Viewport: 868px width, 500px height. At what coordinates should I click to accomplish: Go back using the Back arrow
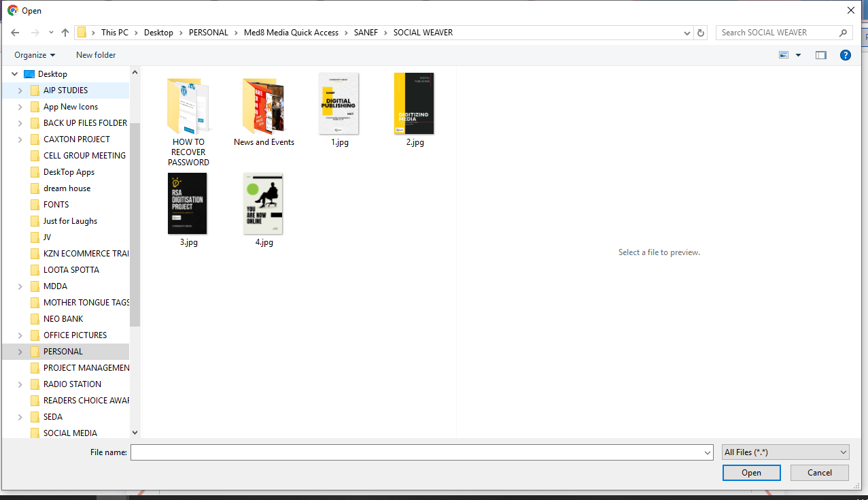pyautogui.click(x=15, y=33)
